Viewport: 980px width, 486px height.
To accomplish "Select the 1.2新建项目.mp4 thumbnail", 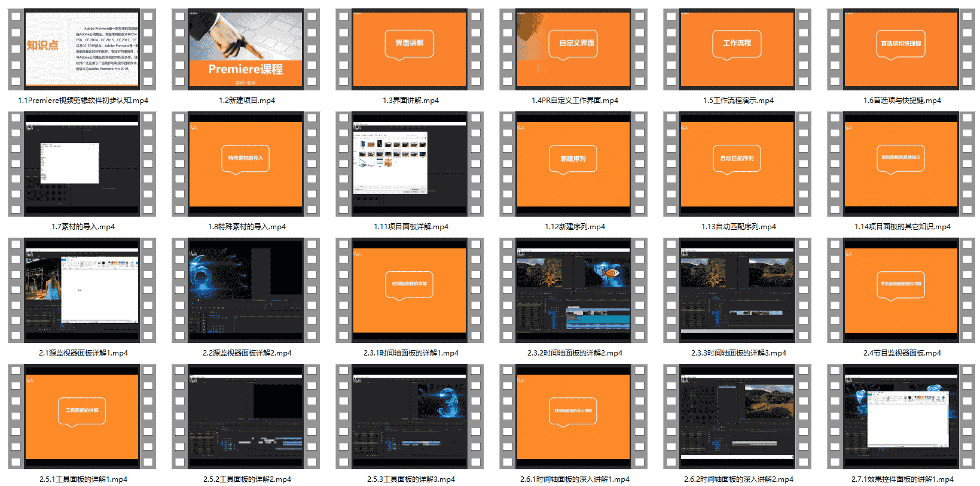I will [x=246, y=50].
